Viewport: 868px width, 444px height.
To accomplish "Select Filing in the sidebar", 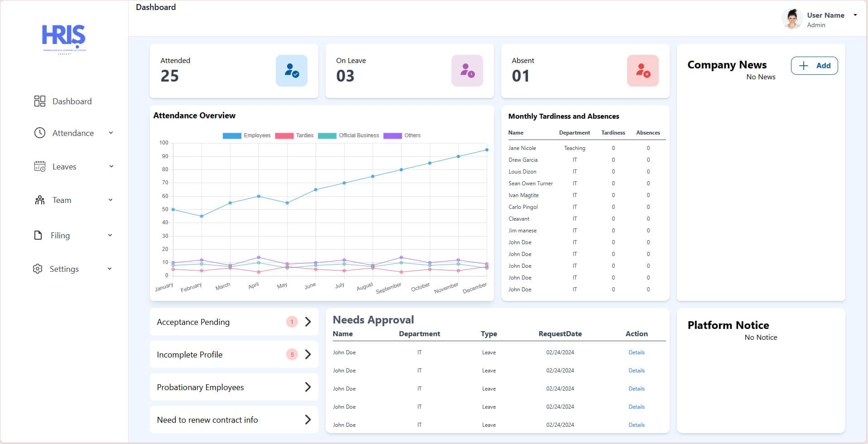I will (x=60, y=236).
